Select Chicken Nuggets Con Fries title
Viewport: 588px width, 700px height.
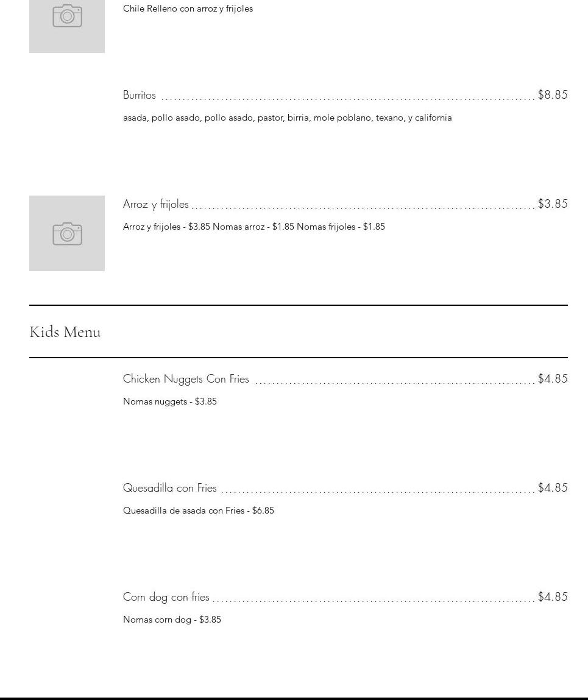pos(186,379)
